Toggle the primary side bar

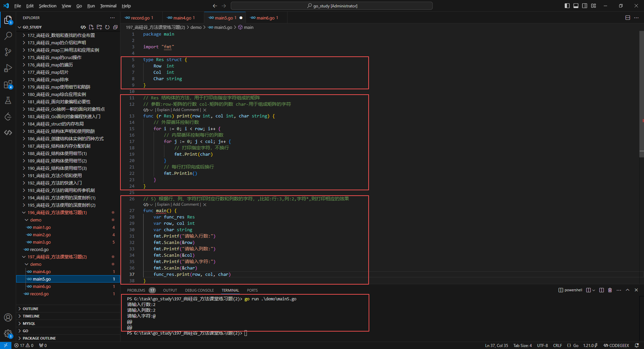pos(567,6)
